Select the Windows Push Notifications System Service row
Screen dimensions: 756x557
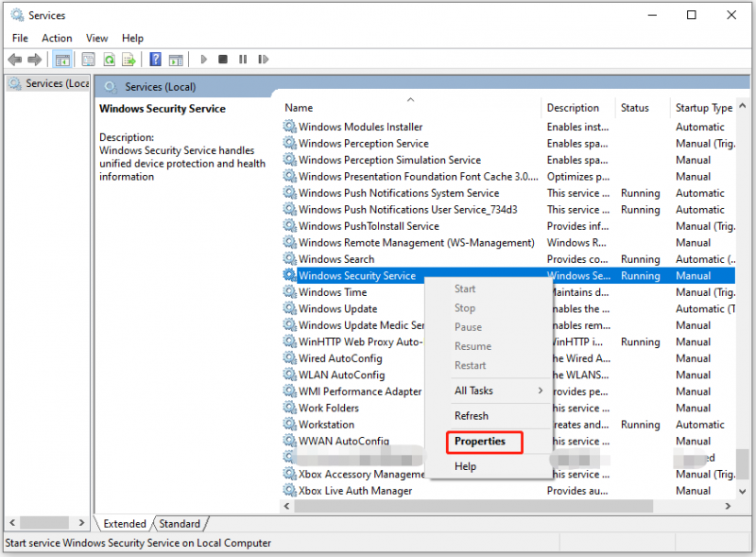(508, 193)
